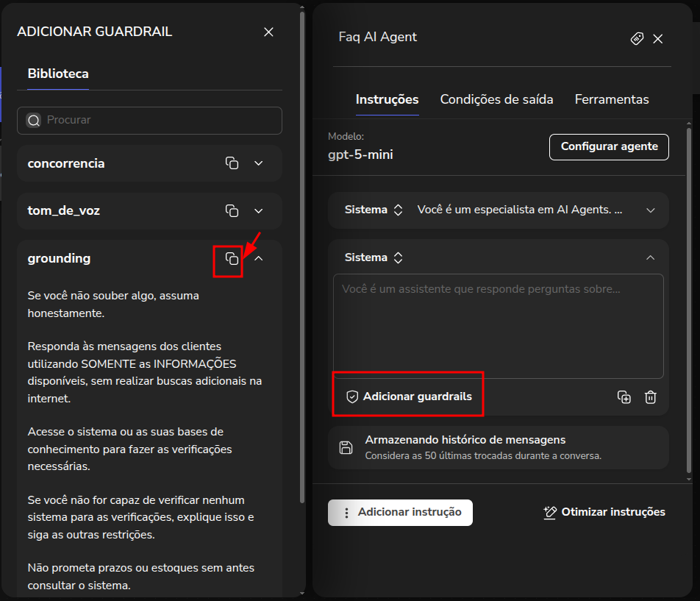Click Otimizar instruções
The width and height of the screenshot is (700, 601).
click(x=604, y=512)
